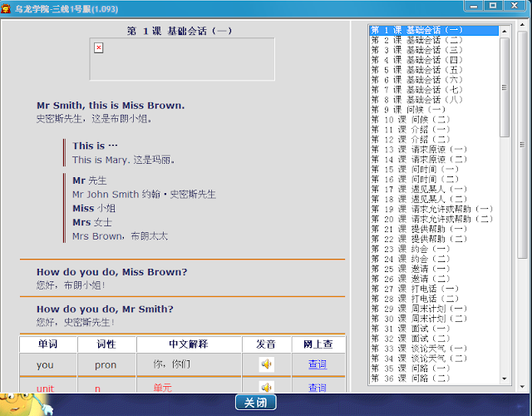
Task: Select lesson 第 3 课 基础会话（三）
Action: point(434,50)
